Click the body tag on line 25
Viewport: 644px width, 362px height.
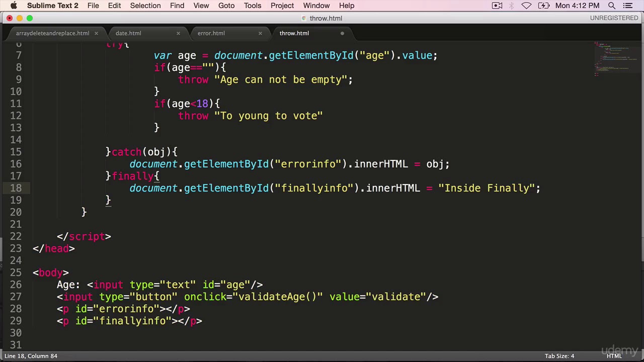pos(50,273)
